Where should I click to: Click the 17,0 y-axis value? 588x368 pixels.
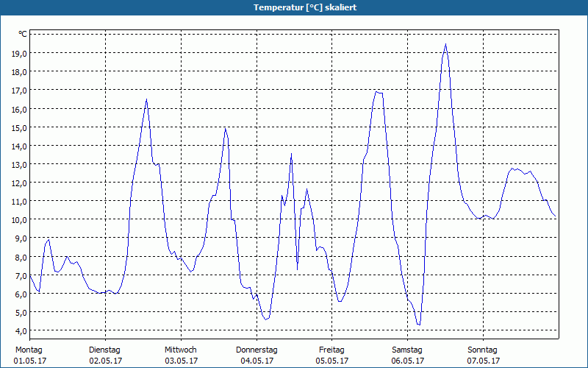tap(19, 91)
